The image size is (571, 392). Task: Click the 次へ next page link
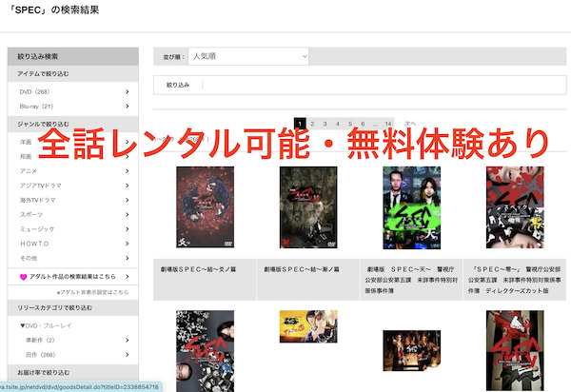pyautogui.click(x=410, y=124)
